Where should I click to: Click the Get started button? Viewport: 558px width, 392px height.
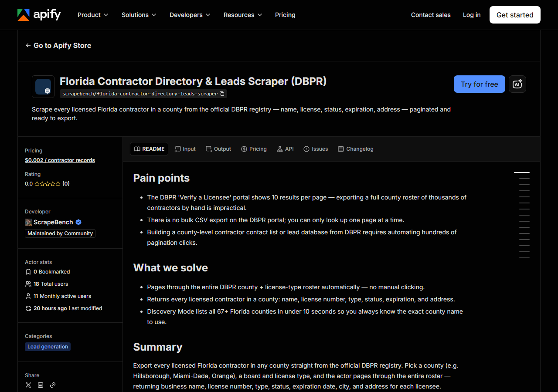[x=515, y=15]
